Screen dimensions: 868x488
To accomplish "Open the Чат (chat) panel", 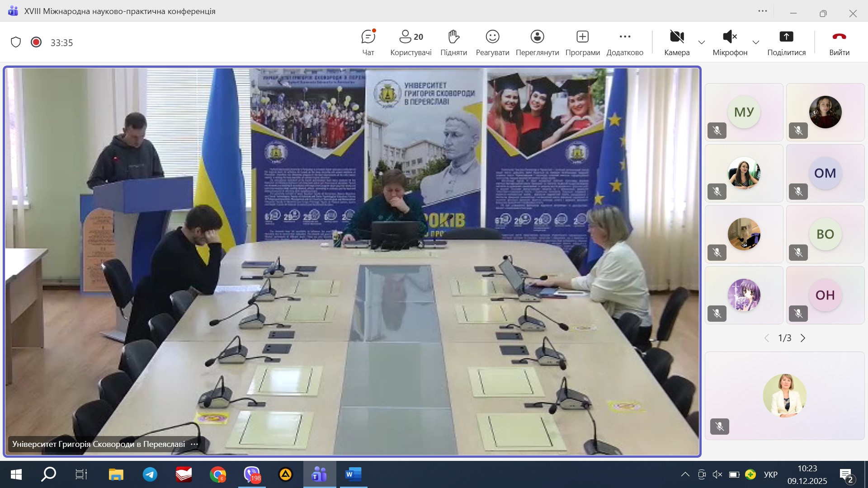I will point(368,42).
